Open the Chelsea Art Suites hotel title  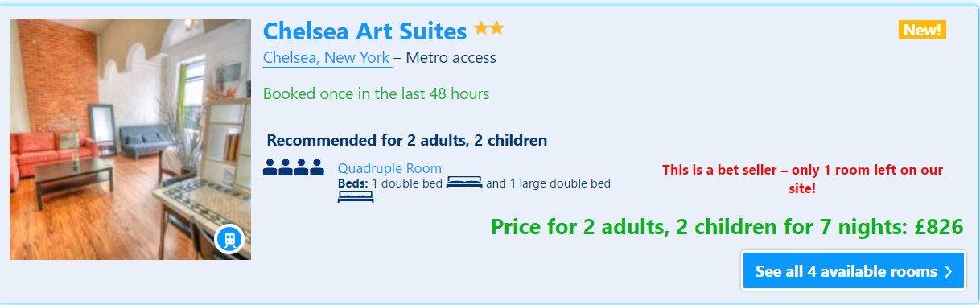364,31
